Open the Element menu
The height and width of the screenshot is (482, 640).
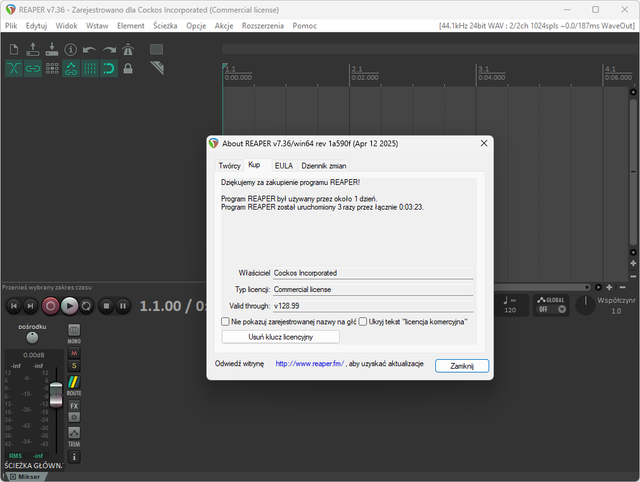tap(131, 26)
